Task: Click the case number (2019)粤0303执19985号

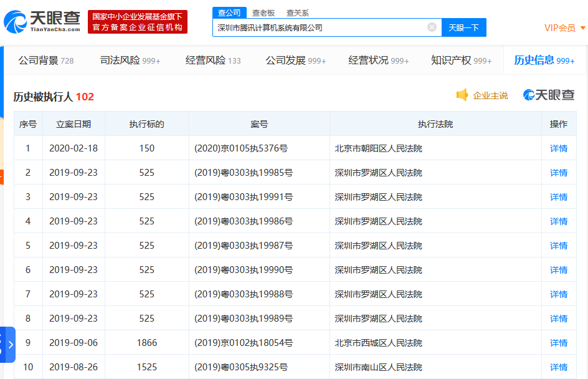Action: coord(244,173)
